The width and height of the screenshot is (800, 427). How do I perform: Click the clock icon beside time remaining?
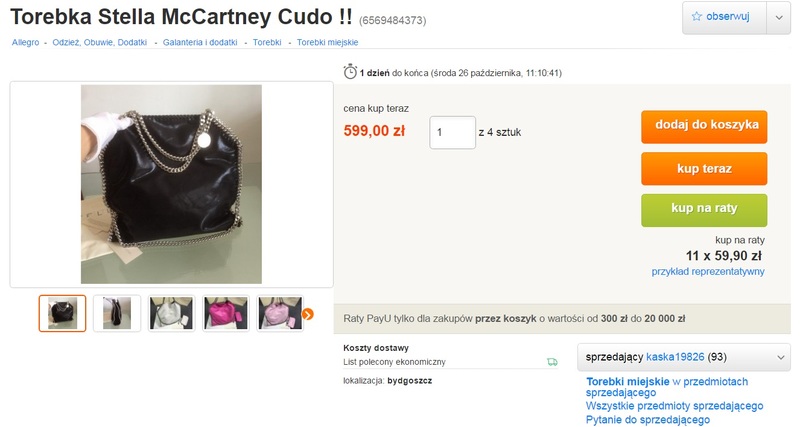[350, 72]
